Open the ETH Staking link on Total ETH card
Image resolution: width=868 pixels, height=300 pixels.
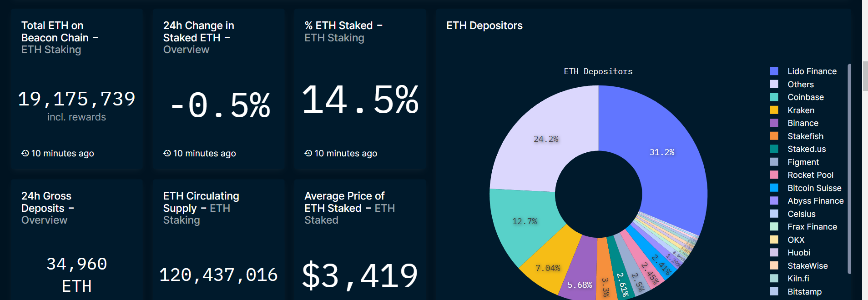(x=51, y=50)
